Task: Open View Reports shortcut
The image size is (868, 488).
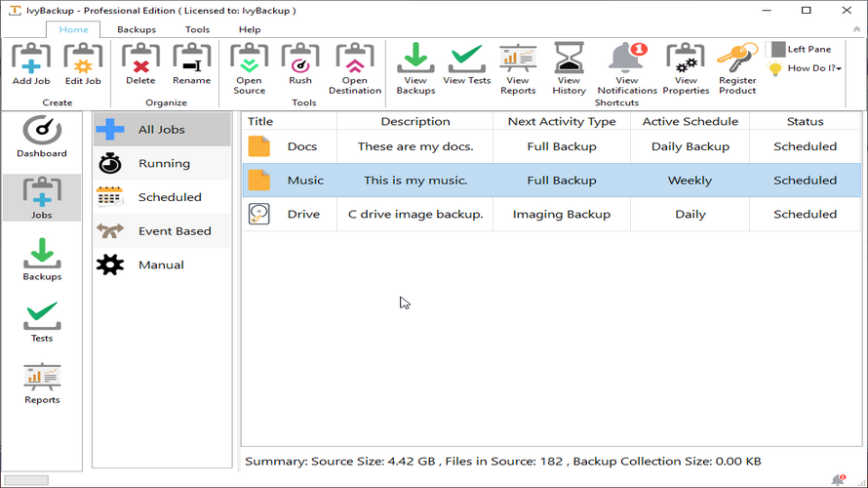Action: tap(518, 68)
